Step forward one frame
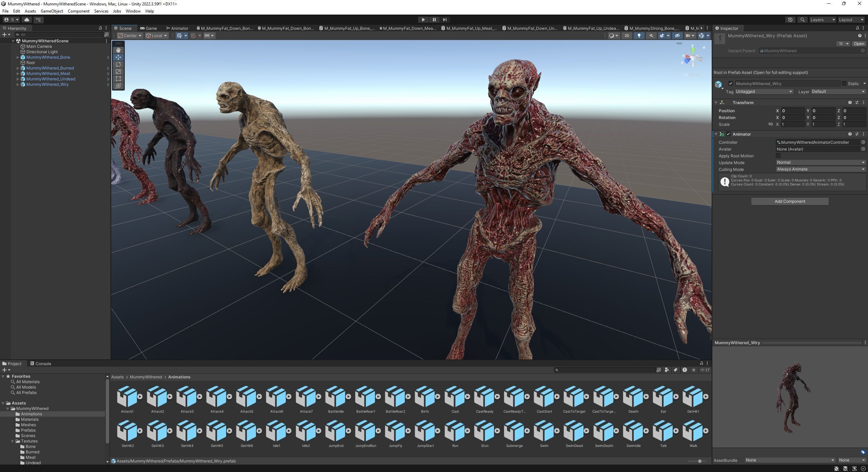868x472 pixels. [445, 20]
